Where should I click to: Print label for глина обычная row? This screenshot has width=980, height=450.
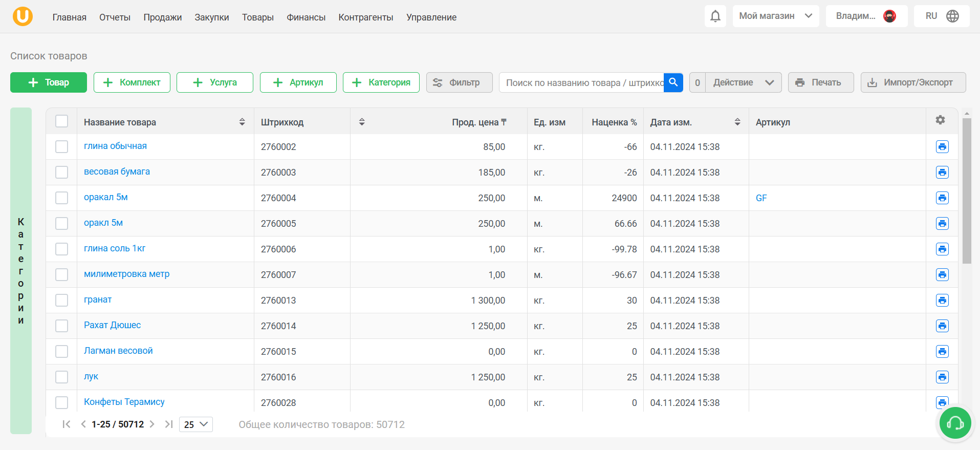click(942, 147)
